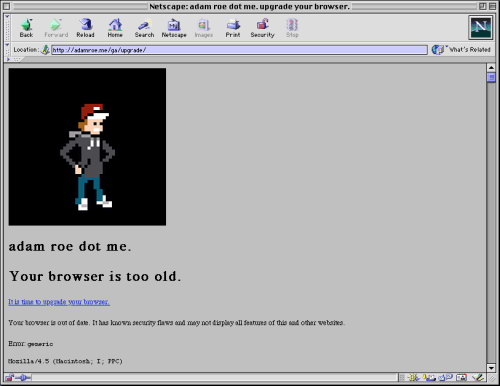500x386 pixels.
Task: Click the 'adam roe dot me.' heading
Action: (x=70, y=246)
